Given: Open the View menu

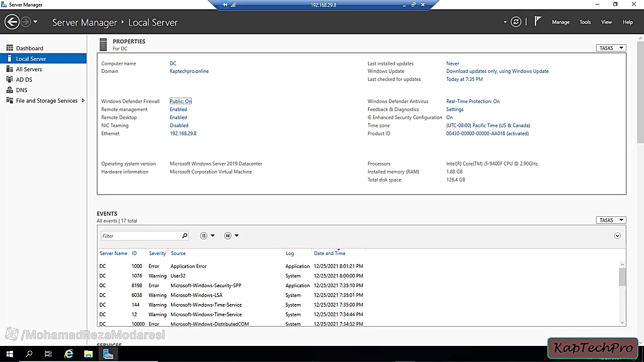Looking at the screenshot, I should click(x=606, y=22).
